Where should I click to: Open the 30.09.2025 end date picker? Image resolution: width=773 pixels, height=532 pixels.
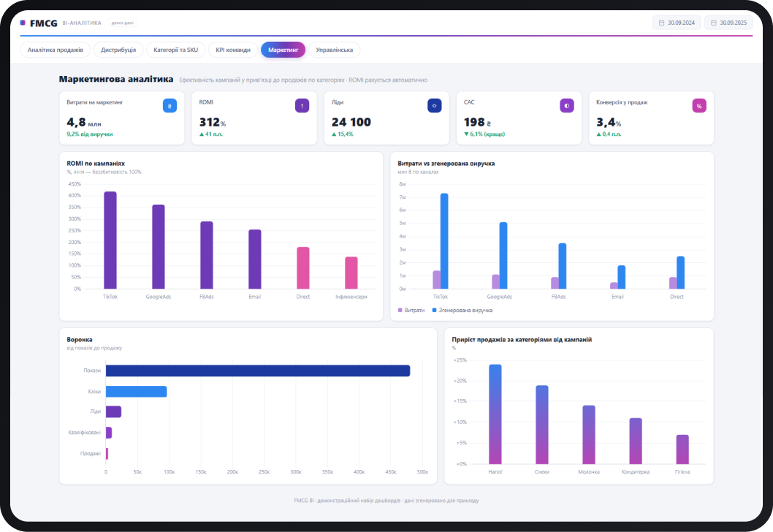[728, 23]
